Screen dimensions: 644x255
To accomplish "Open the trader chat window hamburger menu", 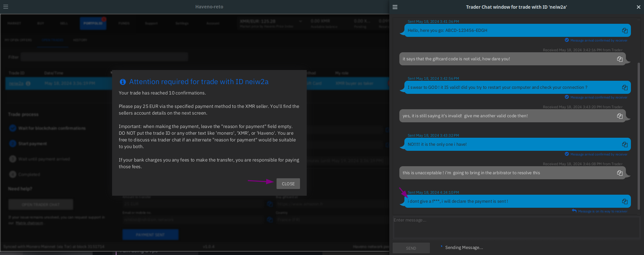I will point(395,7).
